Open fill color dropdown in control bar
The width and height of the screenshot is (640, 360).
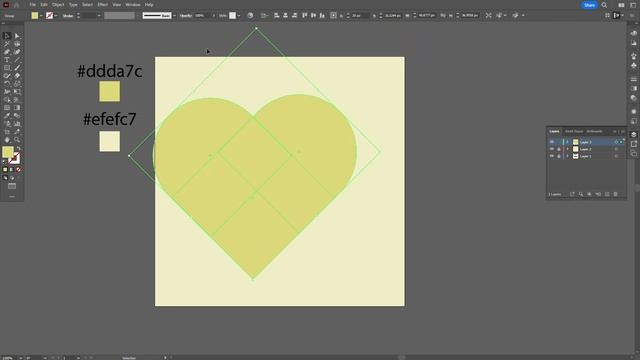click(x=41, y=16)
